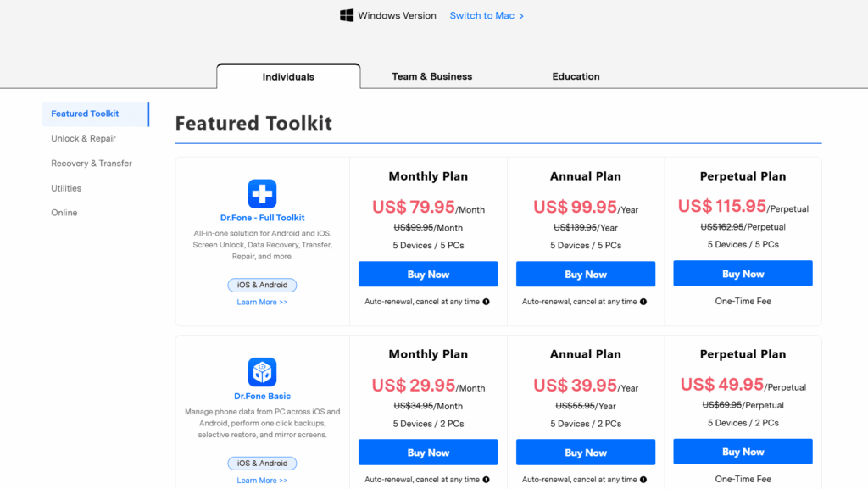Buy Now for Dr.Fone Basic Annual Plan
The height and width of the screenshot is (489, 868).
(x=586, y=453)
